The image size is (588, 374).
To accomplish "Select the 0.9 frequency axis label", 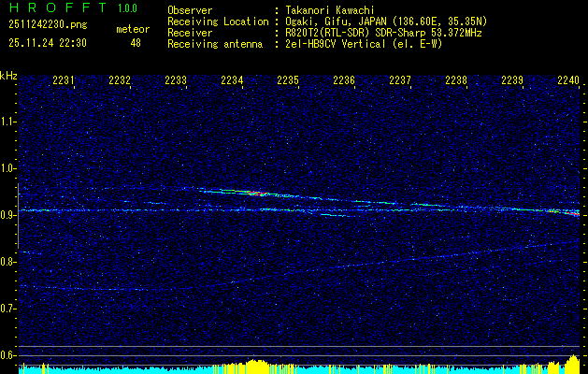I will pos(8,215).
